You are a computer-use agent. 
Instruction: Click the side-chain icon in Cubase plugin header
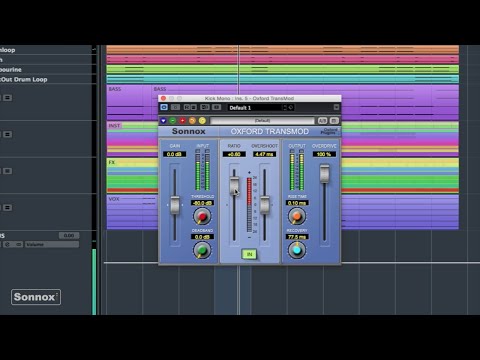217,107
